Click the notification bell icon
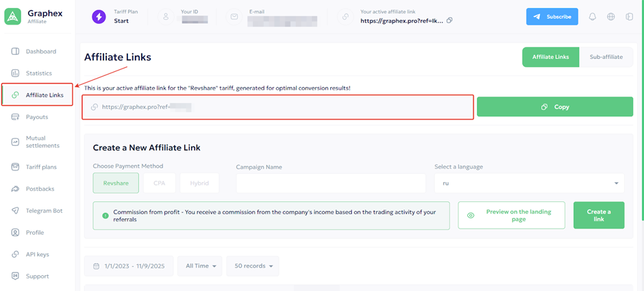This screenshot has height=291, width=644. coord(593,16)
